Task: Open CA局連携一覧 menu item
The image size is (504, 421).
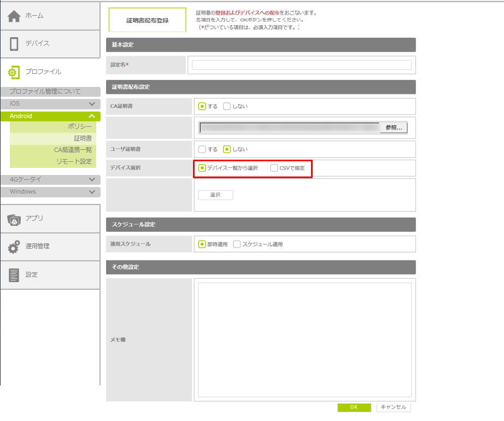Action: click(73, 150)
